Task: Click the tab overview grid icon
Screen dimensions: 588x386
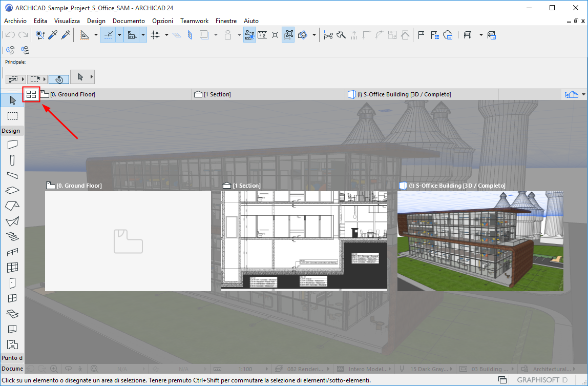Action: pyautogui.click(x=31, y=94)
